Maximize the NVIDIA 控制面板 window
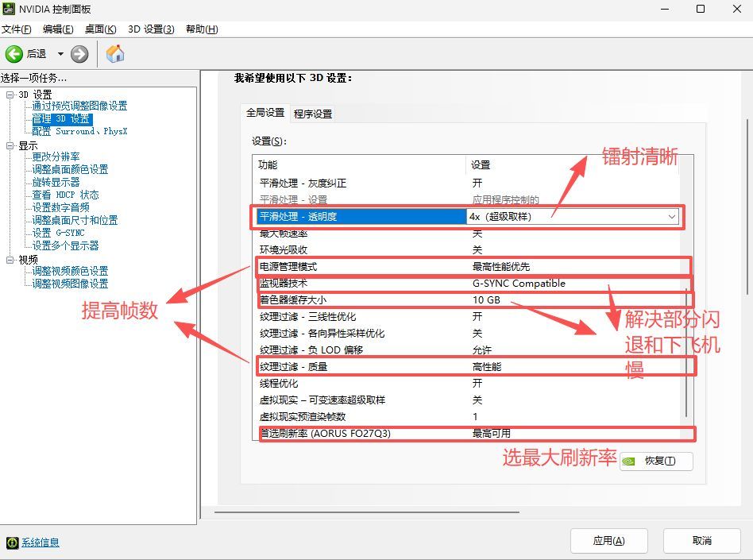 [701, 9]
